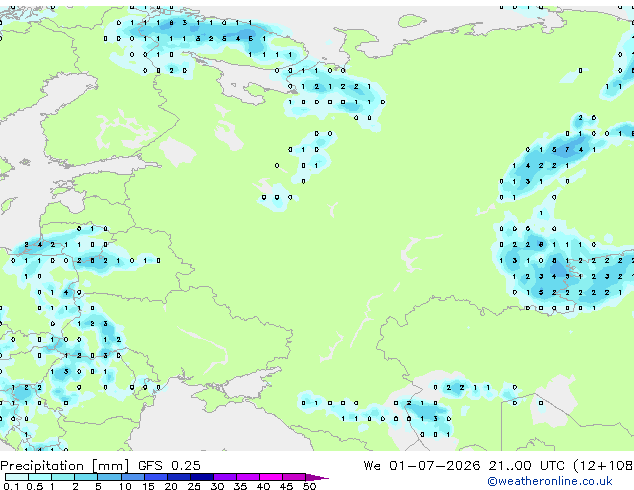The width and height of the screenshot is (634, 490).
Task: Click the legend value "10"
Action: [125, 486]
